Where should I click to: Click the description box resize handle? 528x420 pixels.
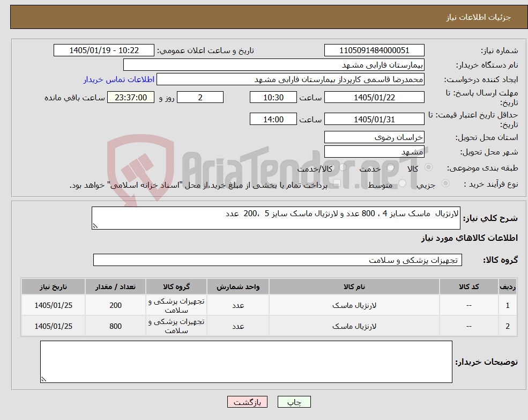point(95,226)
